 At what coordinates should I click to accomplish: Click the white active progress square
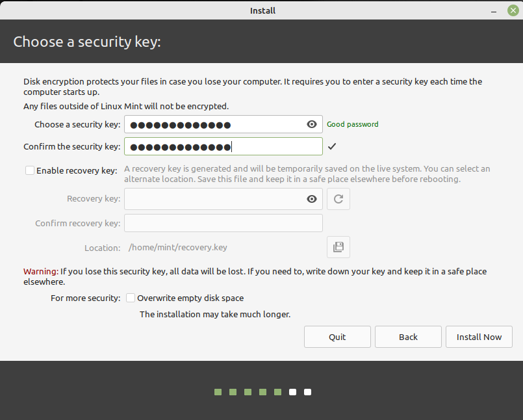point(292,392)
